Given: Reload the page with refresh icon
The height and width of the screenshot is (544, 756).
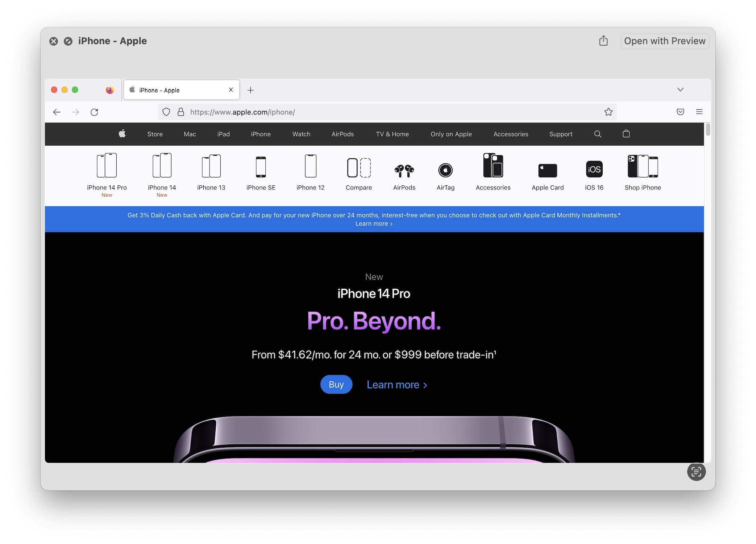Looking at the screenshot, I should point(94,112).
